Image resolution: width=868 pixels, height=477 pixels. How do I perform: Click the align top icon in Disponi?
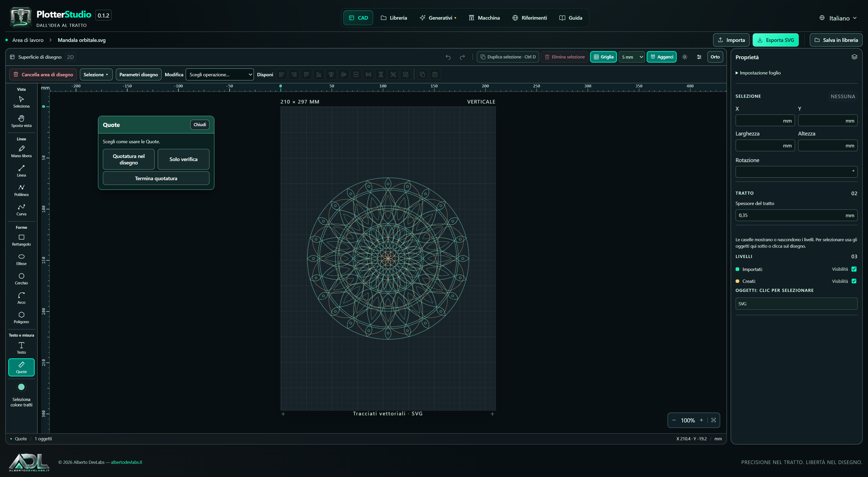[306, 74]
